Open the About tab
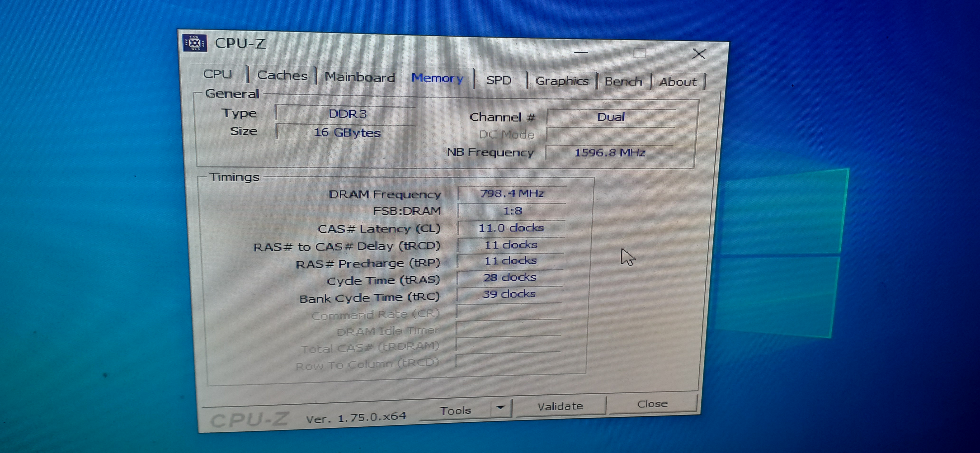The height and width of the screenshot is (453, 980). (x=678, y=82)
